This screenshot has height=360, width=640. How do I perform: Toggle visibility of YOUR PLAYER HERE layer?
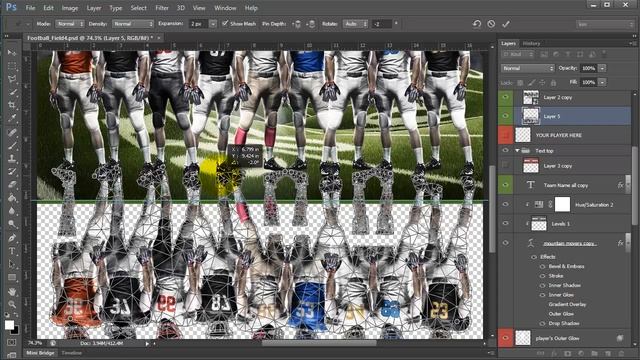[x=505, y=135]
